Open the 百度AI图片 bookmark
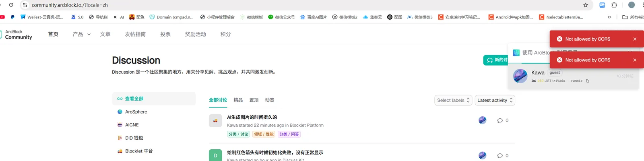Viewport: 644px width, 161px height. coord(314,17)
